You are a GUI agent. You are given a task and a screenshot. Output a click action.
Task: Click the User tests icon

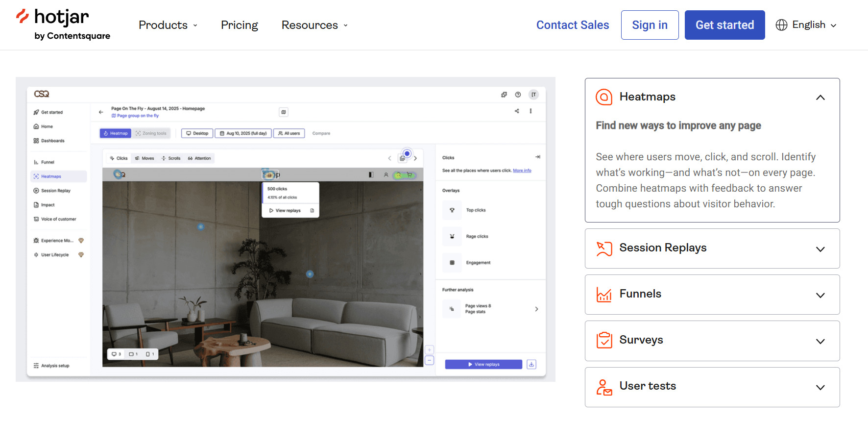603,387
